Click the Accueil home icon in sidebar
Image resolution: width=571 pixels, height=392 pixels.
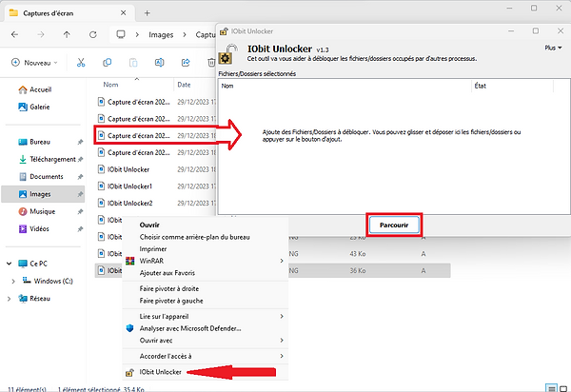coord(23,89)
